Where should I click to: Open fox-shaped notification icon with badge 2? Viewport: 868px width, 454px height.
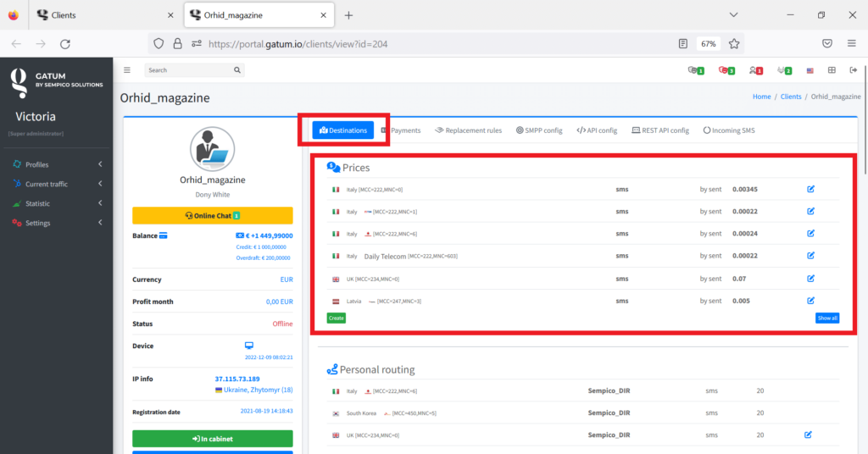(x=784, y=70)
